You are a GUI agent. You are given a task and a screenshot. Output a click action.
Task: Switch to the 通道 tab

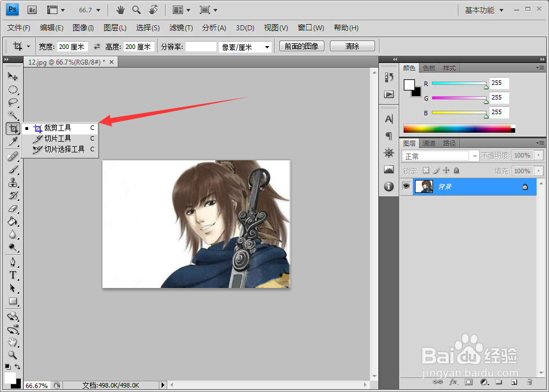429,143
